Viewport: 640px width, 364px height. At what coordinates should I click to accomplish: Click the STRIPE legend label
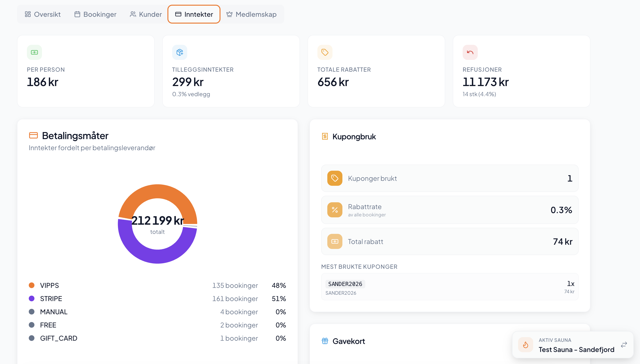pos(51,298)
